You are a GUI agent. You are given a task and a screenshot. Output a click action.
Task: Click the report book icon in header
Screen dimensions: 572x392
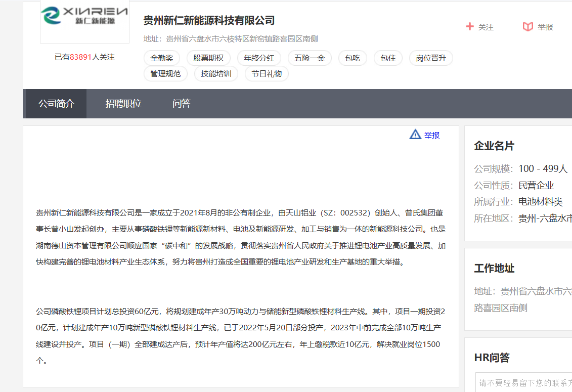(x=527, y=27)
